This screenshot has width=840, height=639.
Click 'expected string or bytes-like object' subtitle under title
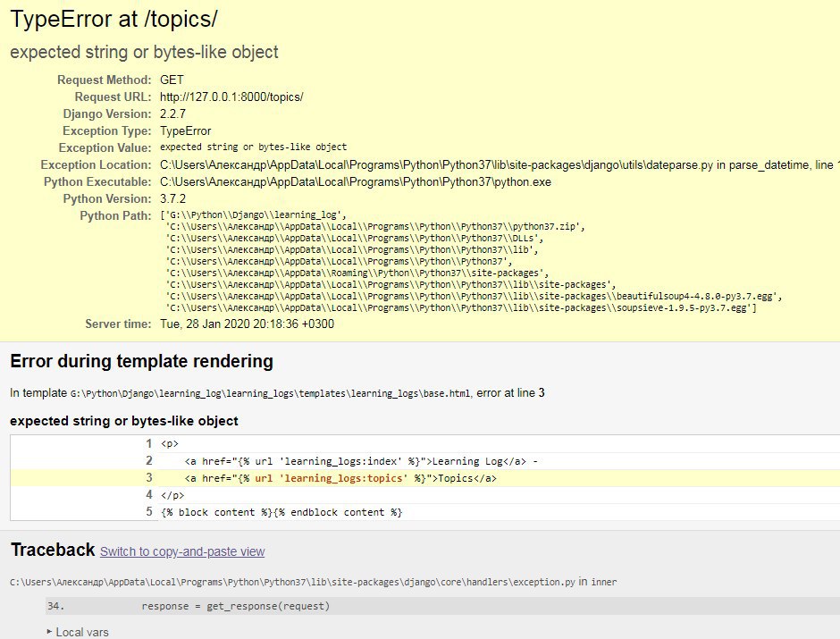144,52
